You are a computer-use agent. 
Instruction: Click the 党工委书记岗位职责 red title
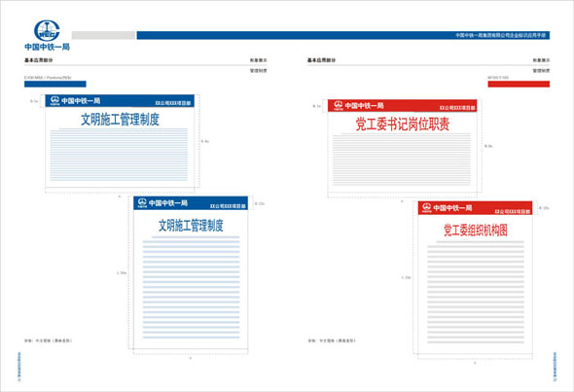tap(403, 125)
